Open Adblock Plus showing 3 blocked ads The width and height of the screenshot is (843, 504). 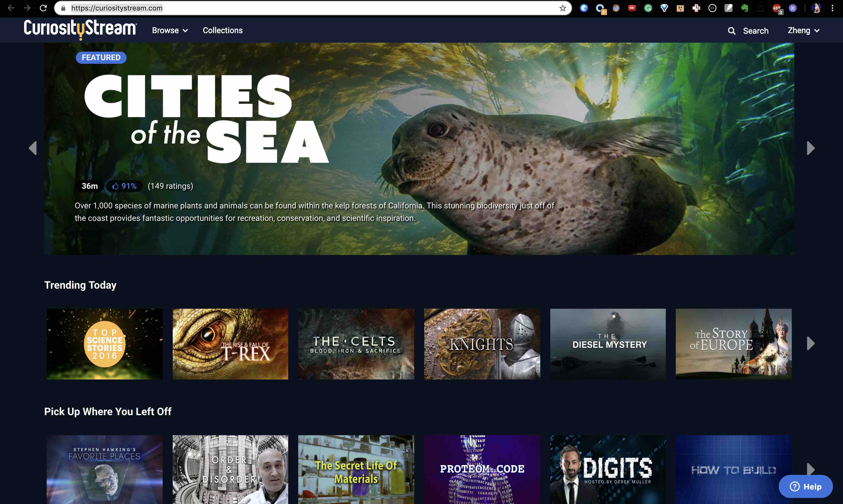click(776, 8)
